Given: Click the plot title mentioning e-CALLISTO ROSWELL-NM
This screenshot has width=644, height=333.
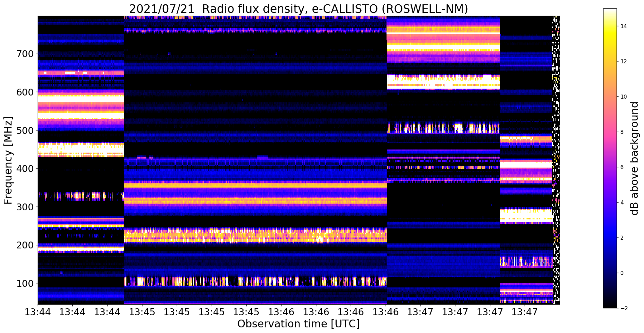Looking at the screenshot, I should pyautogui.click(x=299, y=9).
